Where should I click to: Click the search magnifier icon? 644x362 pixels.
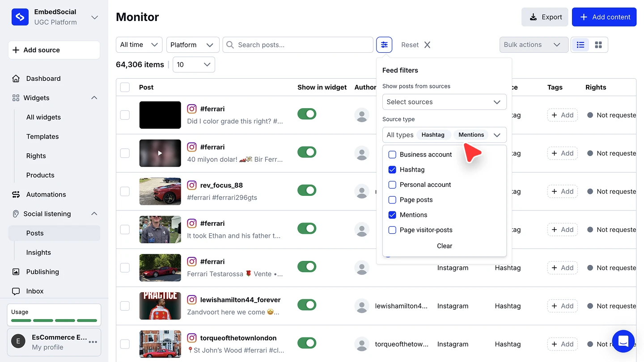pyautogui.click(x=230, y=45)
